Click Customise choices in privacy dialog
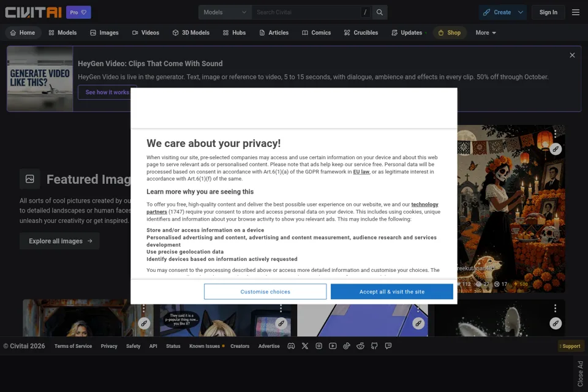Image resolution: width=588 pixels, height=392 pixels. [265, 292]
